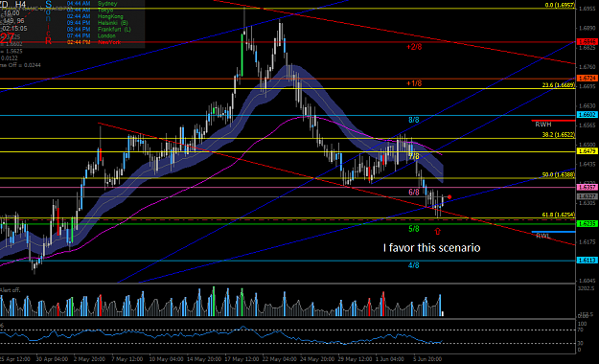Image resolution: width=599 pixels, height=364 pixels.
Task: Select the 23.6 (1.6689) Fibonacci label
Action: point(558,85)
